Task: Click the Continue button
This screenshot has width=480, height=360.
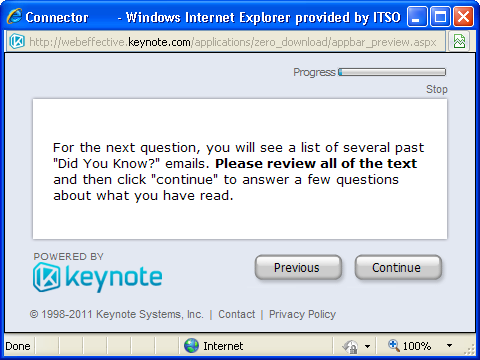Action: click(x=398, y=267)
